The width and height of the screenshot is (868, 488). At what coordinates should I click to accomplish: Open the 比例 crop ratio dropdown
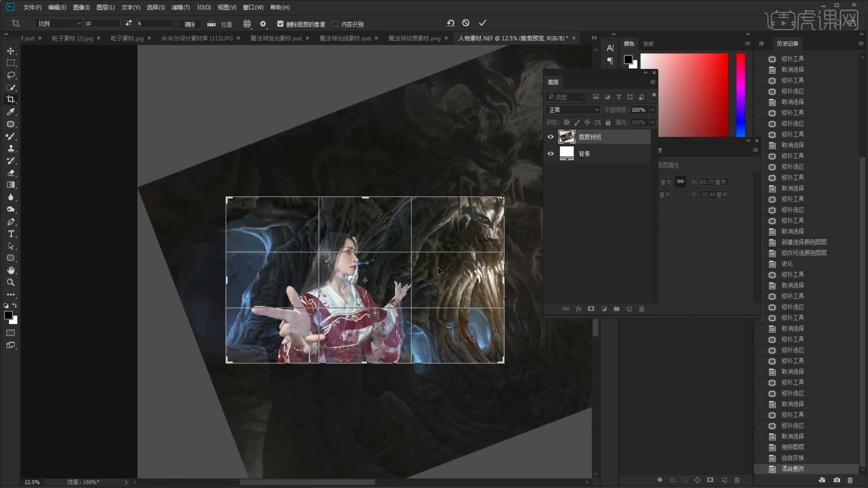[59, 23]
